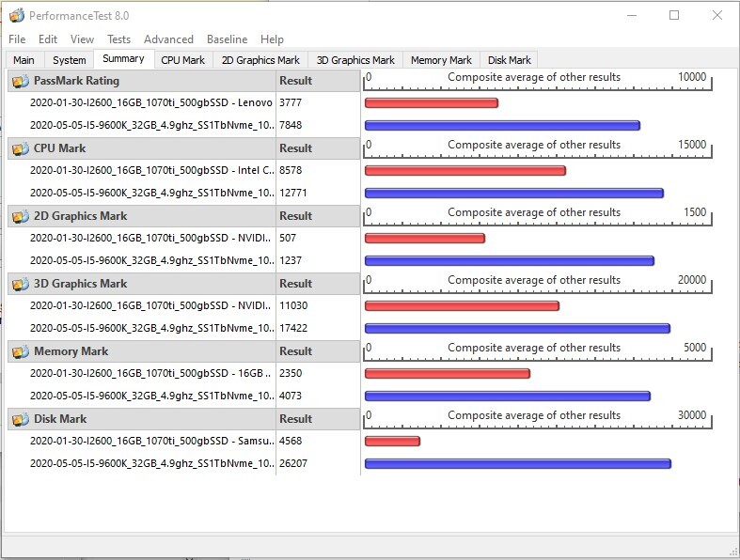The height and width of the screenshot is (560, 740).
Task: Click the blue PassMark Rating bar for 7848
Action: pos(503,126)
